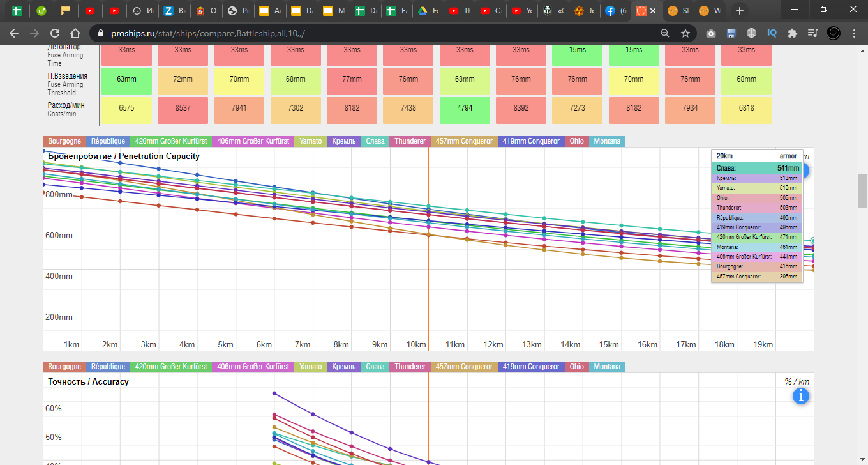Screen dimensions: 868x465
Task: Open the media control playlist button
Action: pos(812,33)
